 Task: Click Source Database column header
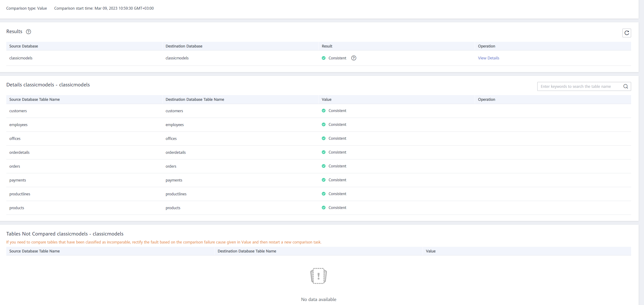click(x=23, y=46)
